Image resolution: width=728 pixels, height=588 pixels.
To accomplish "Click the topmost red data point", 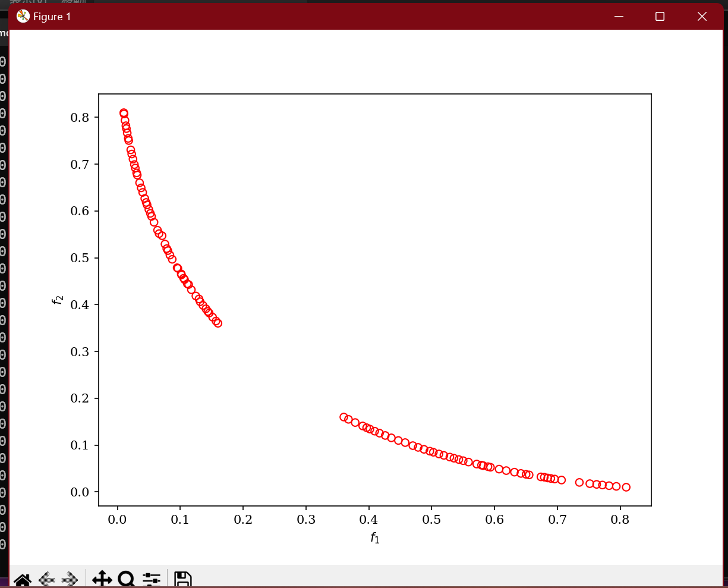I will 124,113.
